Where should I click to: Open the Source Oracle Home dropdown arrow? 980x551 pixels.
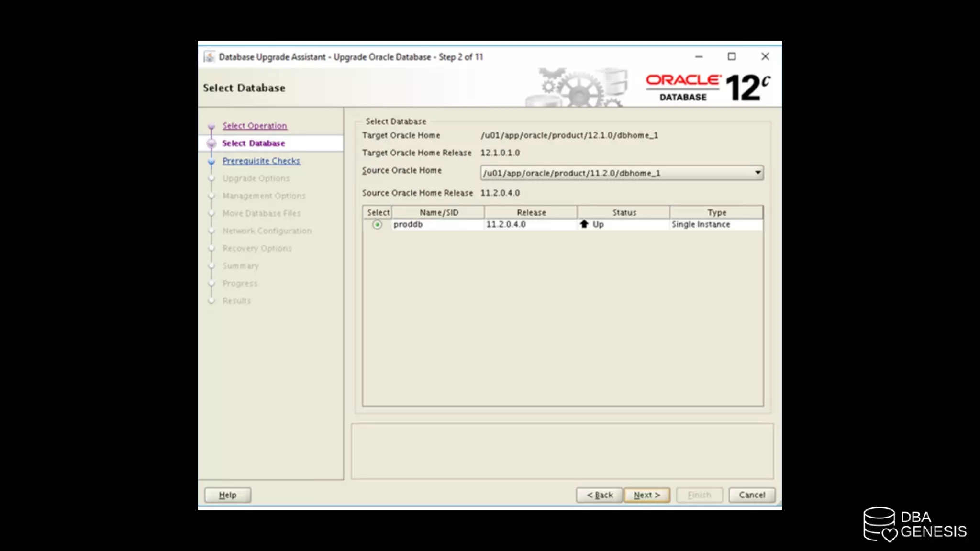pyautogui.click(x=757, y=173)
